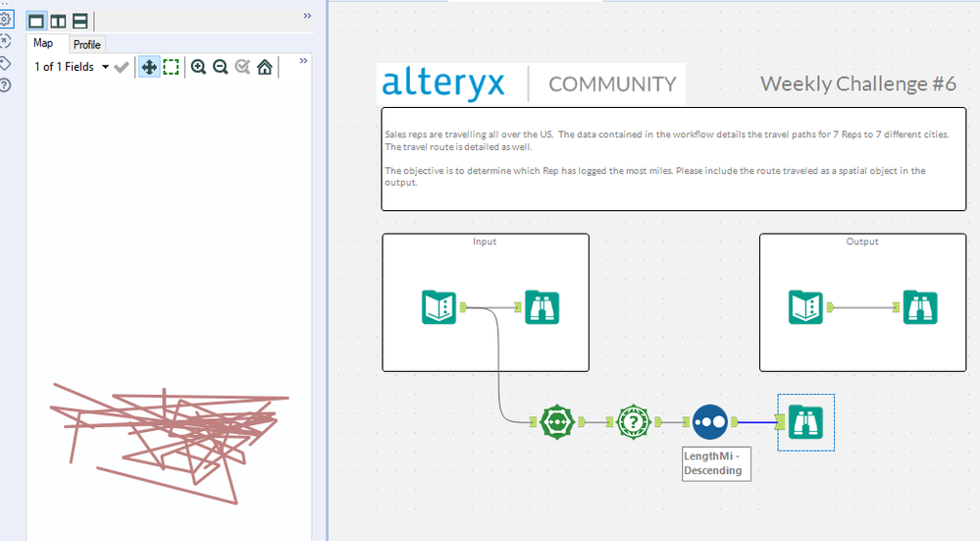Select the green Spatial Info tool
The width and height of the screenshot is (980, 541).
click(x=633, y=422)
